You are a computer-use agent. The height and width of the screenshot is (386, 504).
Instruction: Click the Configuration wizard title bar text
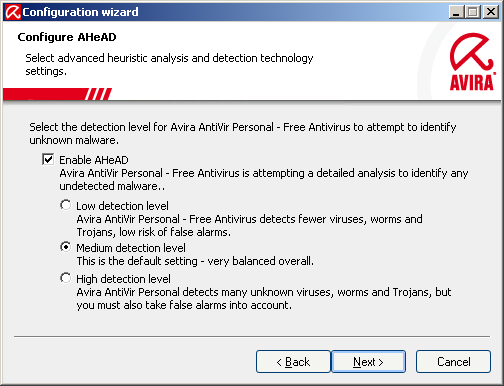pyautogui.click(x=80, y=12)
